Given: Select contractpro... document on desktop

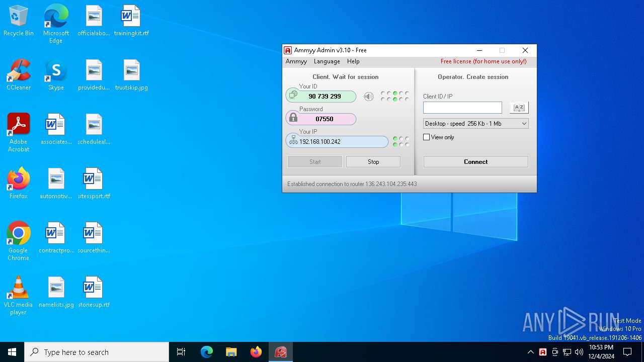Looking at the screenshot, I should click(56, 237).
